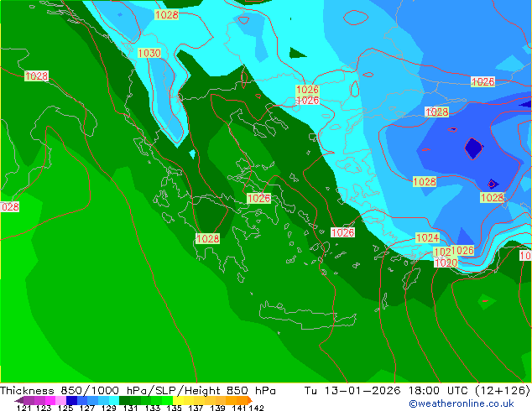Viewport: 532px width, 411px height.
Task: Click the 1020 isobar pressure label
Action: click(446, 263)
